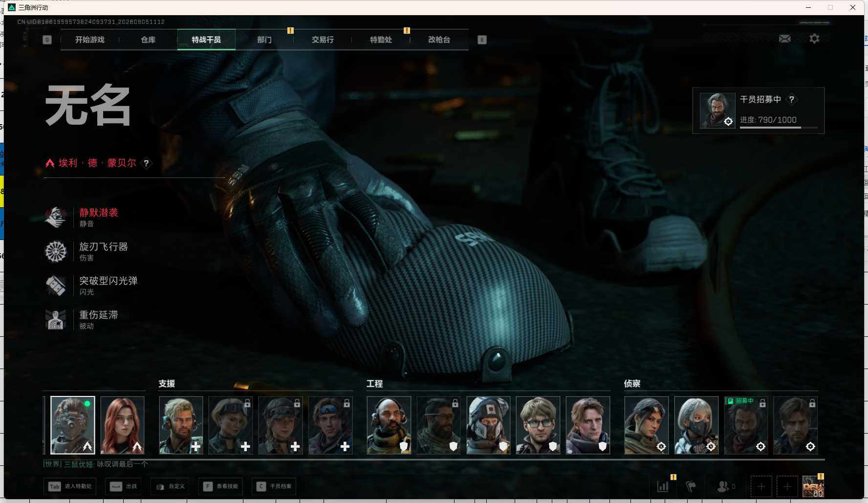Click the recruitment progress bar under 790/1000

click(x=779, y=128)
